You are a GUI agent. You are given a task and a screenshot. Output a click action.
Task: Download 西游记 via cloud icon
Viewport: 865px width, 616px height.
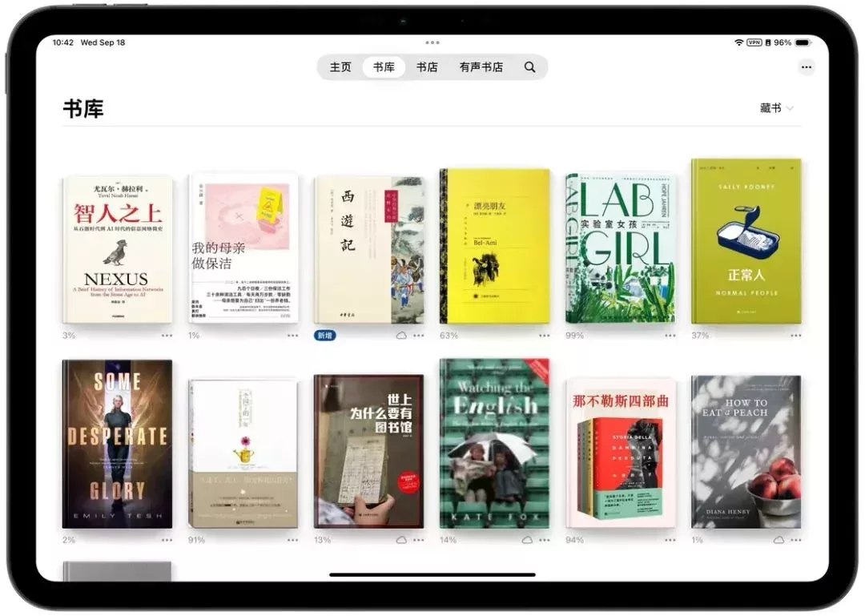(401, 336)
